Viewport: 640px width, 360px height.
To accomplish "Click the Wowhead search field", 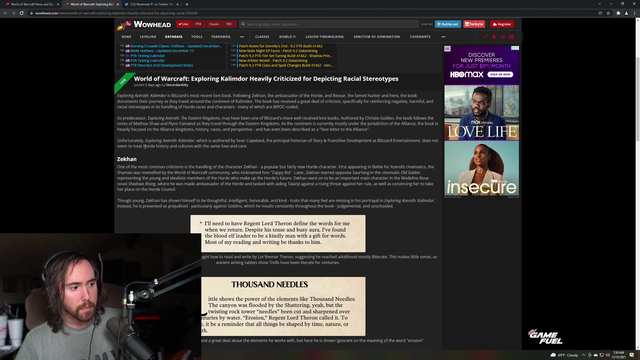I will pos(329,24).
